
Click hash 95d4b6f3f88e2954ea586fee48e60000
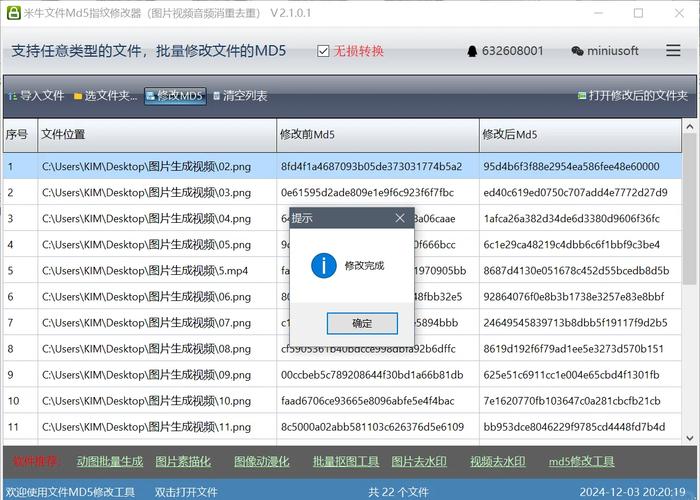pyautogui.click(x=571, y=167)
